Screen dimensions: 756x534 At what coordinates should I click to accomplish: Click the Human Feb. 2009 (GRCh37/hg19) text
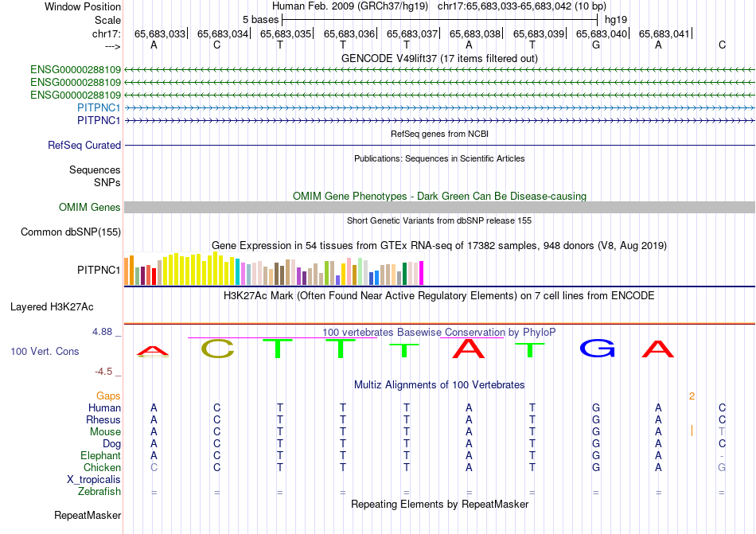coord(350,6)
